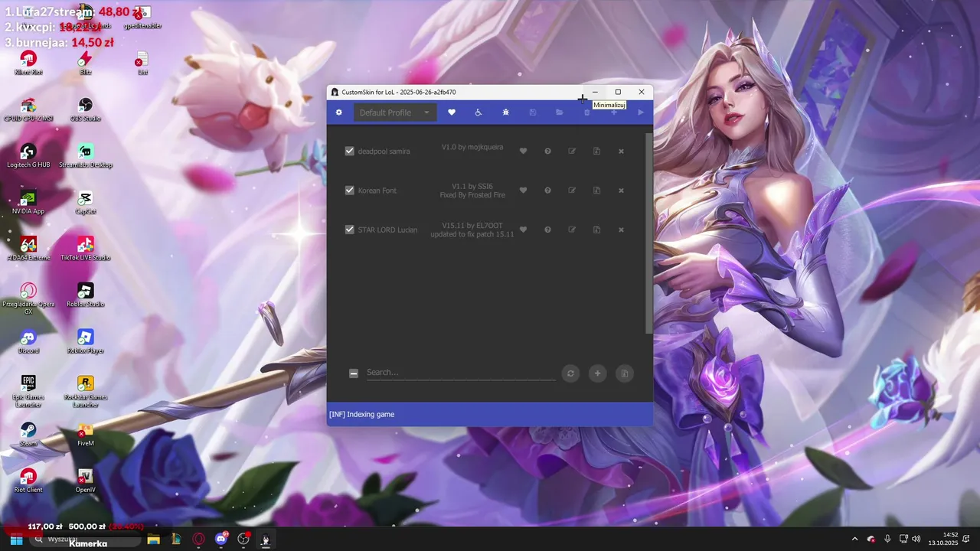Screen dimensions: 980x551
Task: Click export file icon on STAR LORD Lucian row
Action: coord(596,230)
